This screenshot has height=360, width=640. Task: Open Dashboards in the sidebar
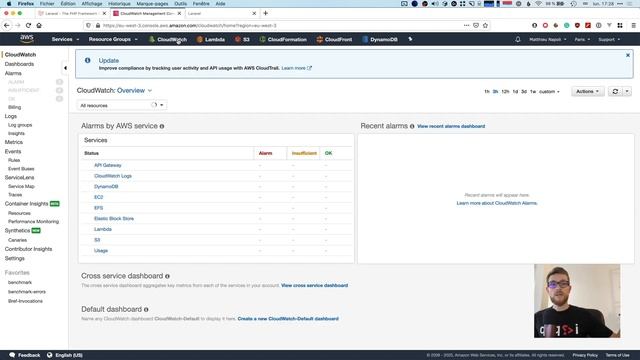19,64
